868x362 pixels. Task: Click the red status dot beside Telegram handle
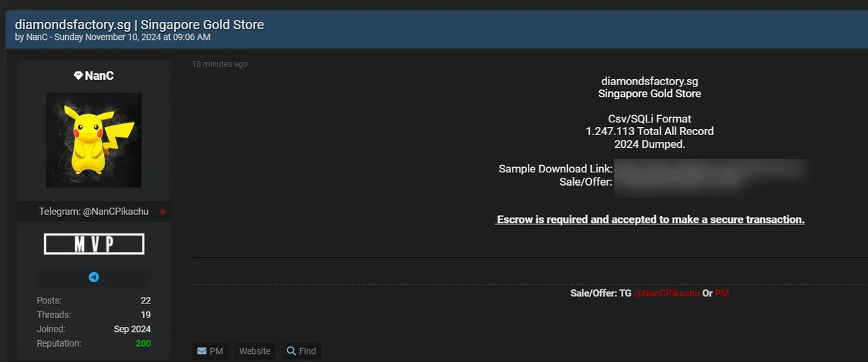pos(162,212)
